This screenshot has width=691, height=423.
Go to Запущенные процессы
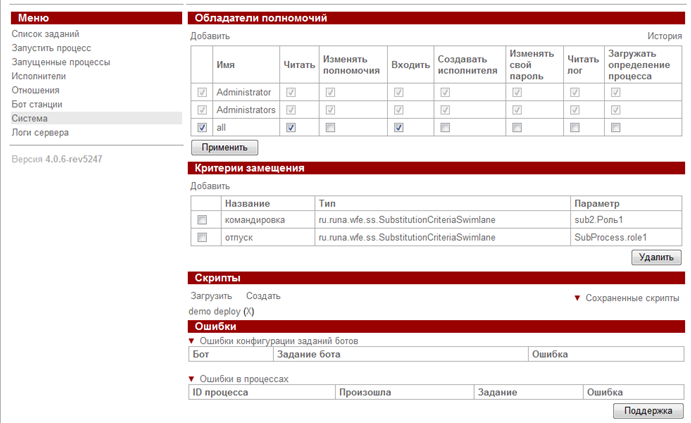pos(61,62)
